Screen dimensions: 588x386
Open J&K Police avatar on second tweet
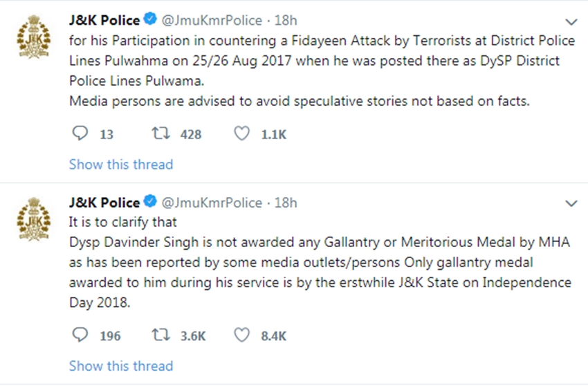[34, 219]
